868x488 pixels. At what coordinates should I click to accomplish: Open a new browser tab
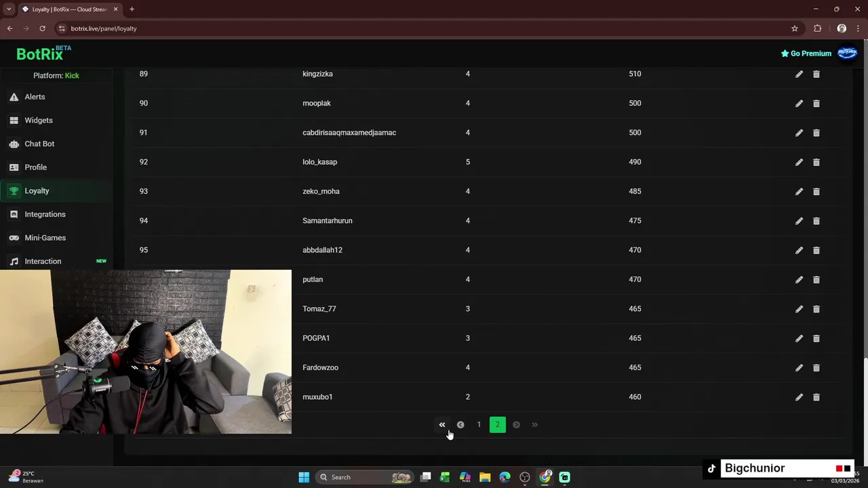(x=132, y=9)
